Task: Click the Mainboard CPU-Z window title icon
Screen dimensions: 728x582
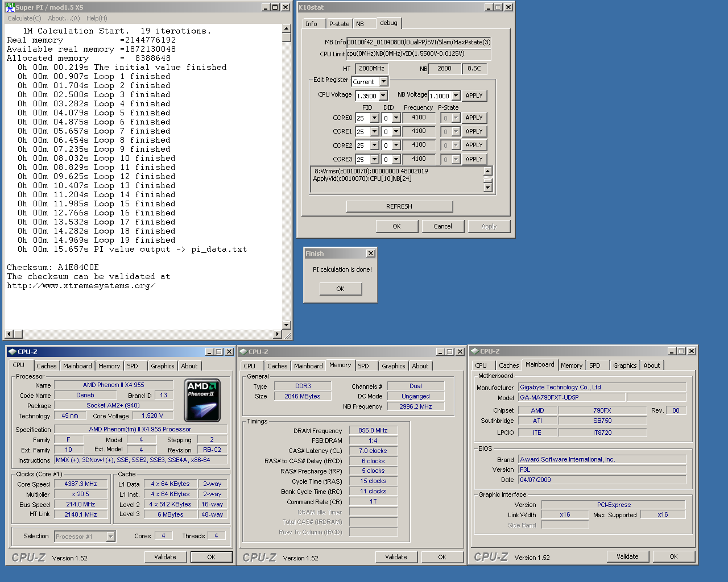Action: point(474,351)
